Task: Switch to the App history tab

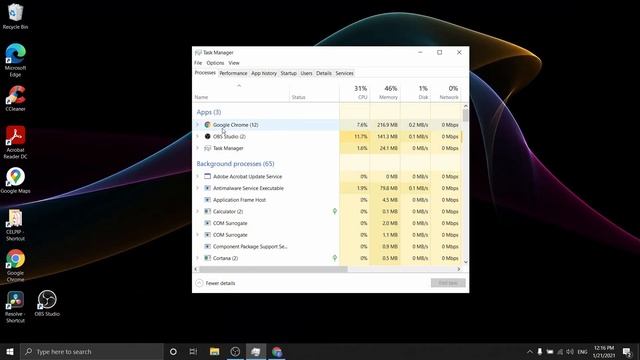Action: (x=264, y=73)
